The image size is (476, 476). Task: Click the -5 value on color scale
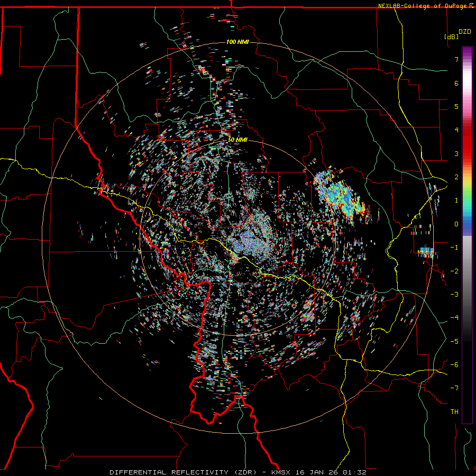pyautogui.click(x=454, y=341)
